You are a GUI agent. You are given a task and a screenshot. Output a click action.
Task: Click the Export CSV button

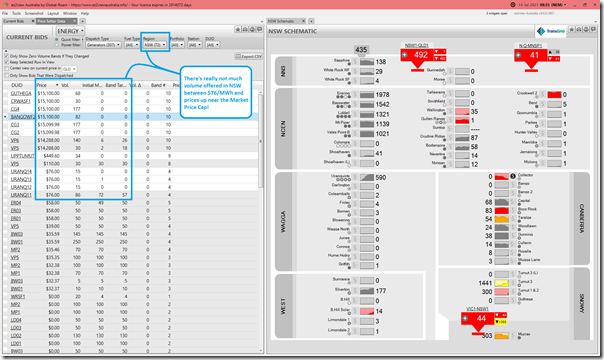248,56
